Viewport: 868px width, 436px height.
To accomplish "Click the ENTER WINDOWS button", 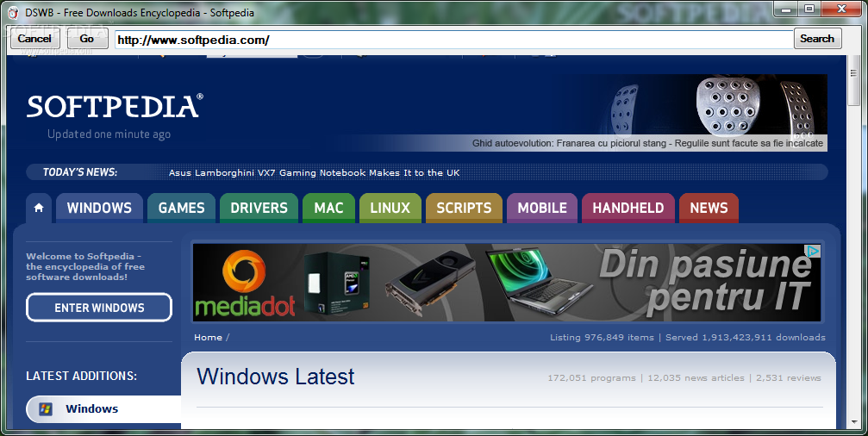I will click(99, 308).
